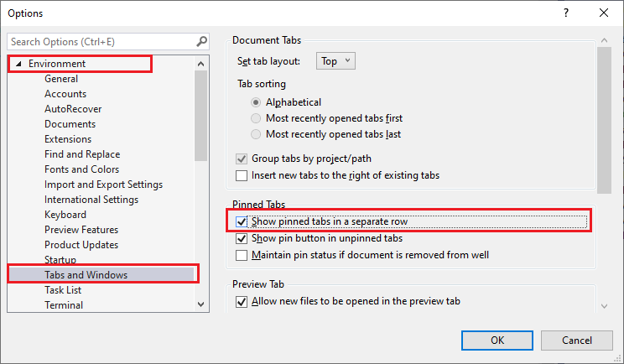Go to Tabs and Windows page
The height and width of the screenshot is (364, 624).
coord(86,275)
